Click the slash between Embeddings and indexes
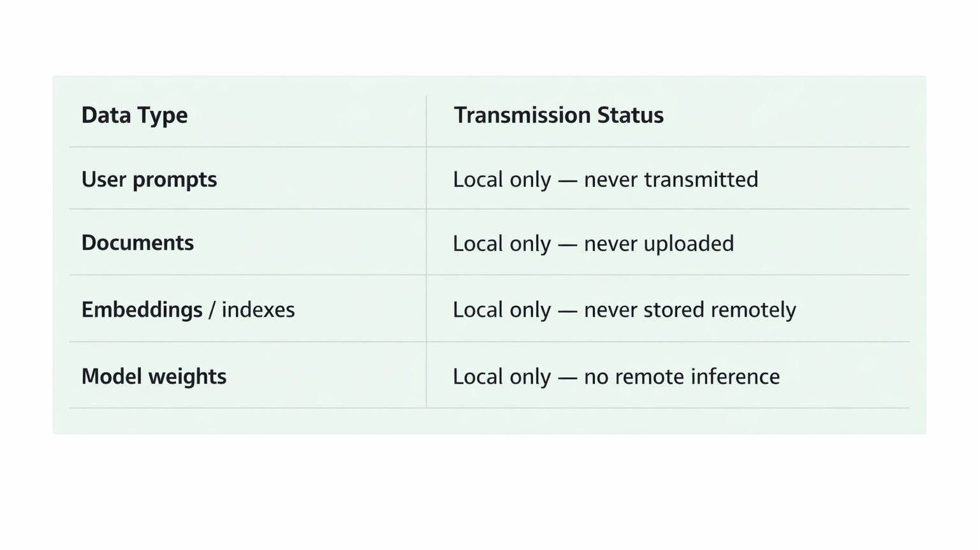Screen dimensions: 980x550 [212, 310]
